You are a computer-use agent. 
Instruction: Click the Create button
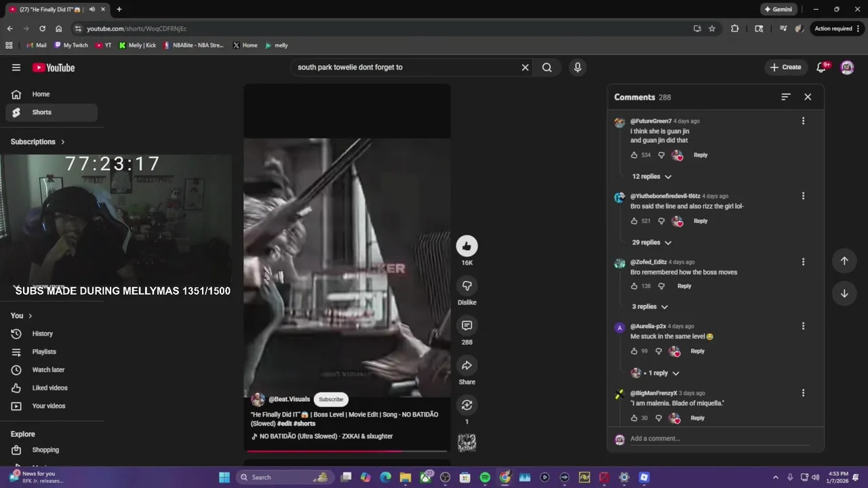coord(786,67)
